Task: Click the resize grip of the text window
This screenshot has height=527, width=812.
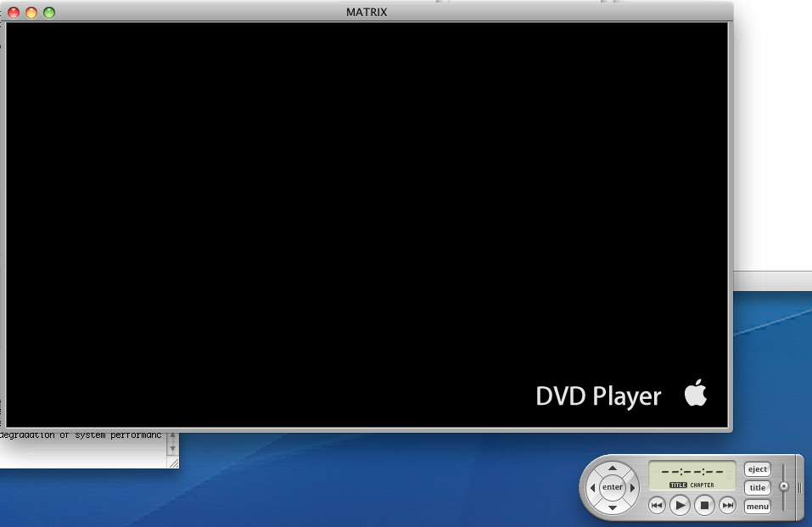Action: [173, 463]
